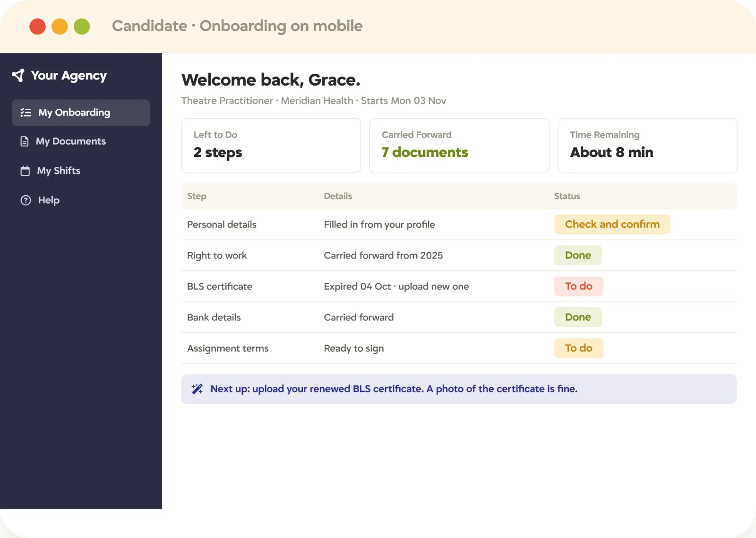Click the Your Agency paper plane logo
The image size is (756, 538).
18,76
